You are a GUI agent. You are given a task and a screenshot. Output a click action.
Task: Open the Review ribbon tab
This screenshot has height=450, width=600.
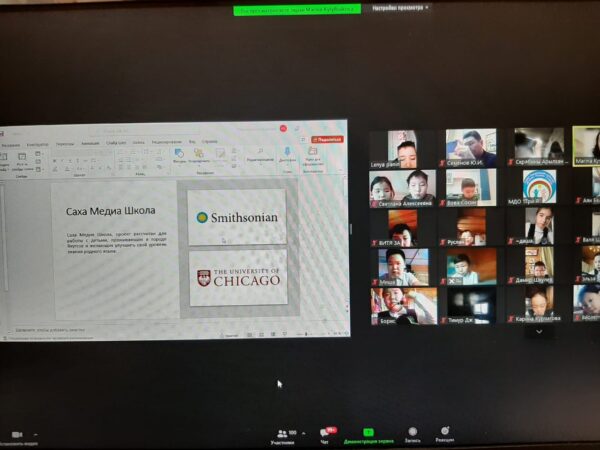click(x=166, y=142)
